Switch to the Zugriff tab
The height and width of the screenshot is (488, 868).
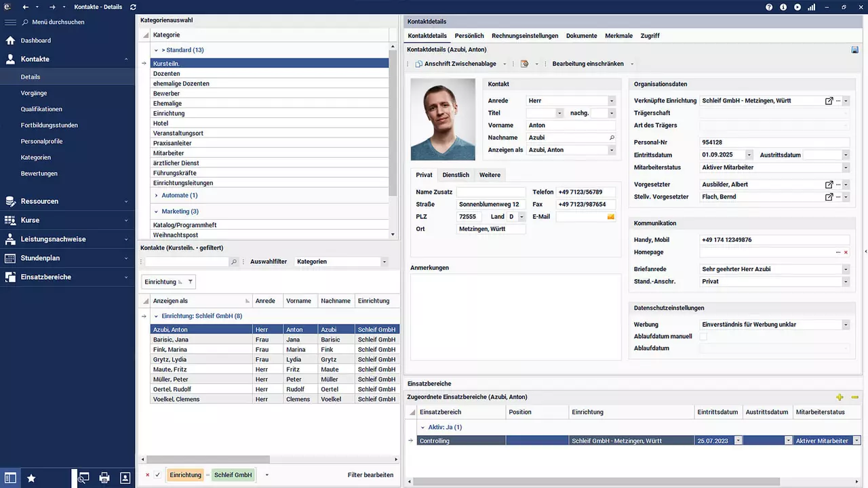click(650, 36)
